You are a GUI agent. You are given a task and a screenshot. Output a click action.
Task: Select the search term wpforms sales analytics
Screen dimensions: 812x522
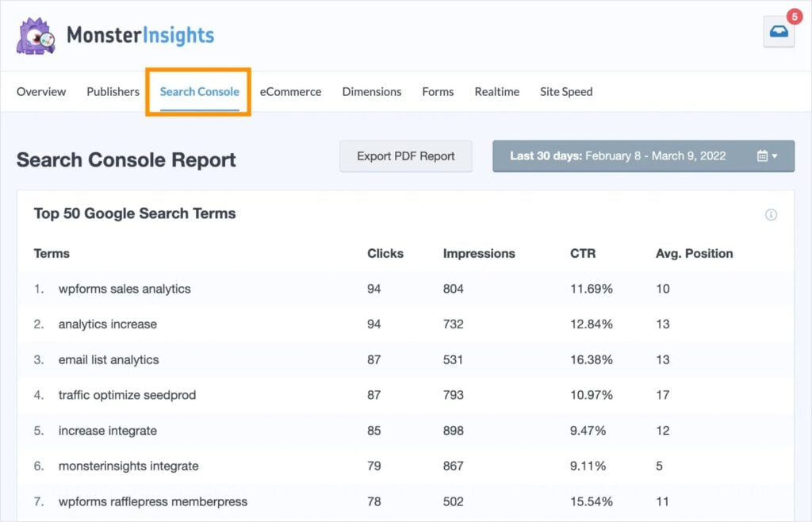124,289
